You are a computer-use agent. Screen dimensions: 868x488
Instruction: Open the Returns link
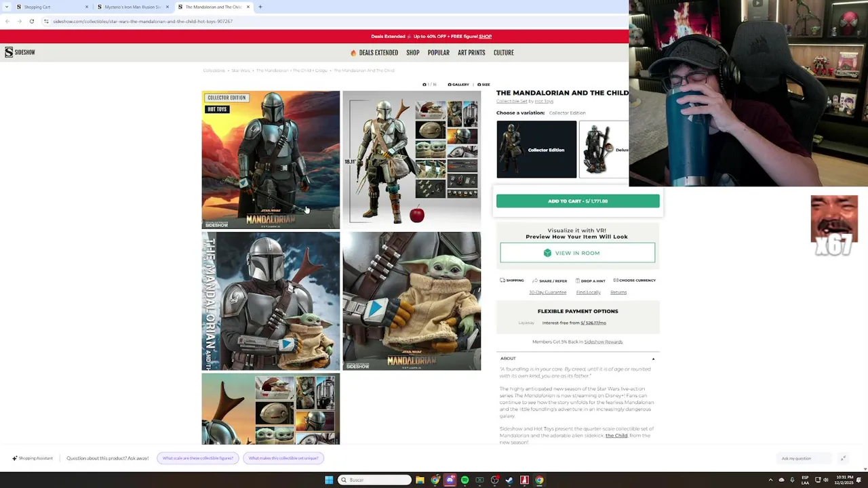coord(618,292)
